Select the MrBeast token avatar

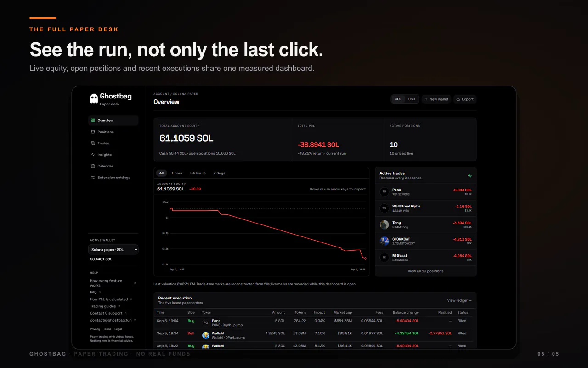coord(384,258)
